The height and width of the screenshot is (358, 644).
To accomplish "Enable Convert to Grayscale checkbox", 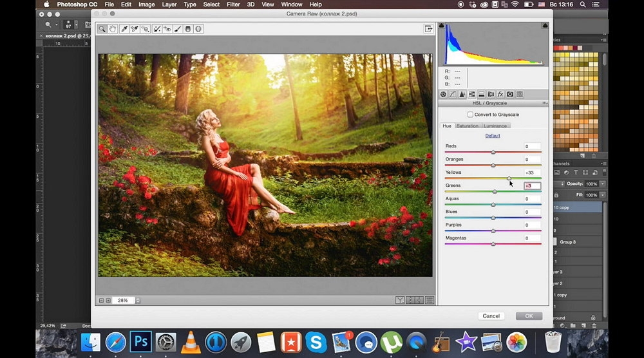I will (470, 115).
